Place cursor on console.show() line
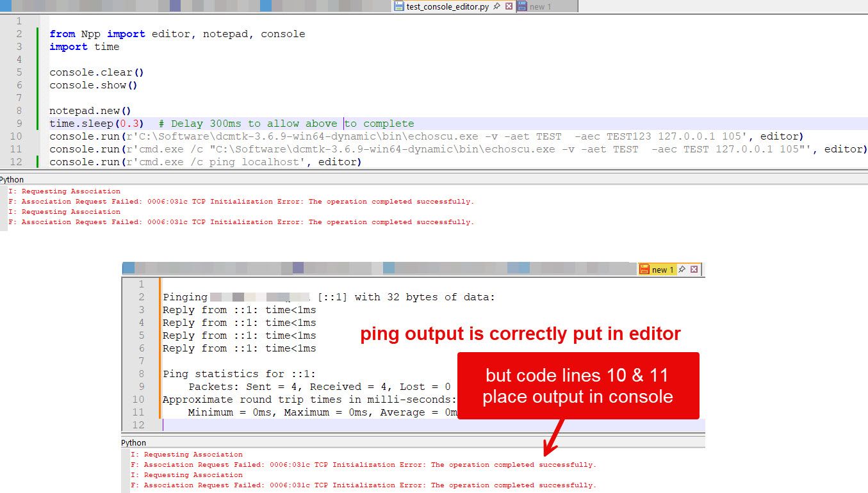The height and width of the screenshot is (493, 868). 94,85
